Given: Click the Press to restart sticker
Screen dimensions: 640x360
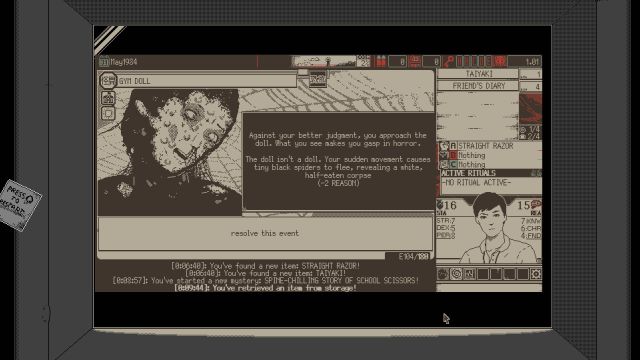Looking at the screenshot, I should tap(19, 204).
